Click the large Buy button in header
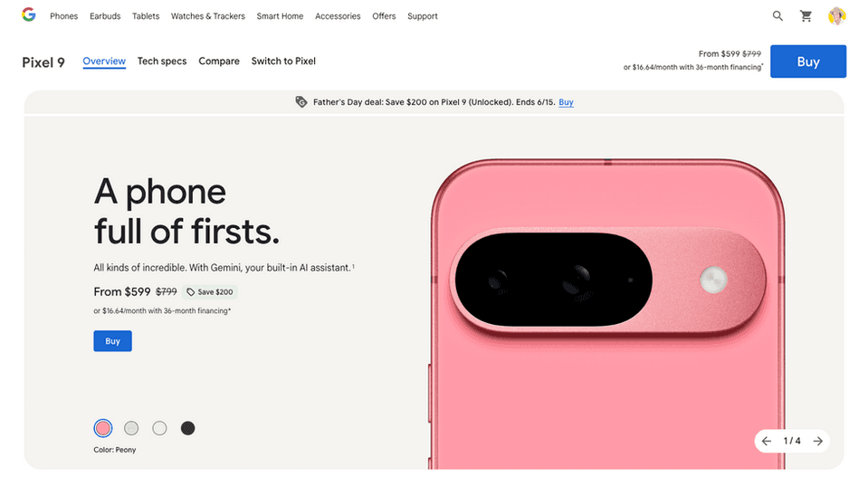Screen dimensions: 868x504 point(807,62)
